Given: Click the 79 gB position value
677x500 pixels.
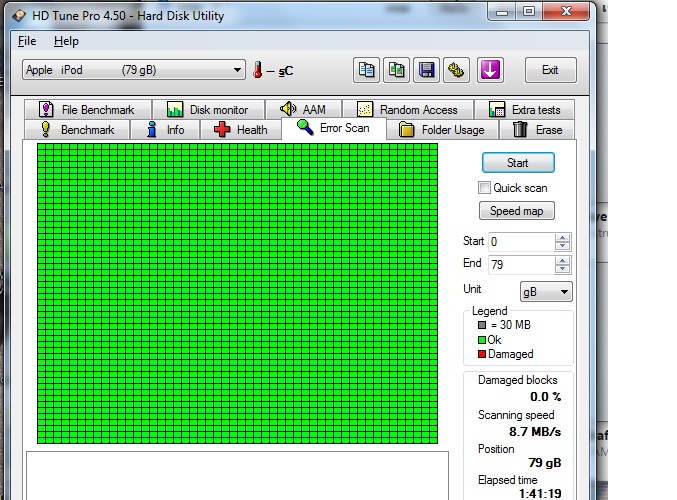Looking at the screenshot, I should (x=545, y=463).
